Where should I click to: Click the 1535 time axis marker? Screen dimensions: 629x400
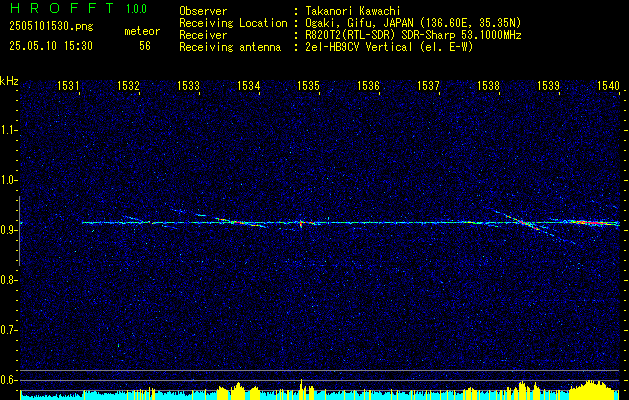(308, 85)
